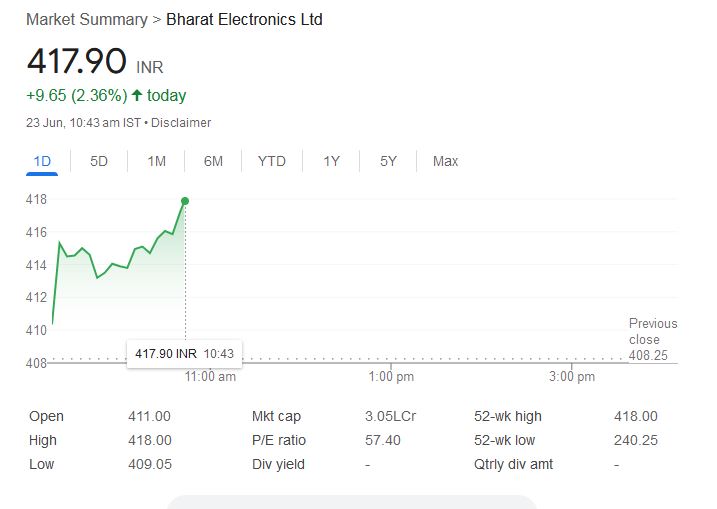The width and height of the screenshot is (717, 509).
Task: Click the P/E ratio value 57.40
Action: 383,440
